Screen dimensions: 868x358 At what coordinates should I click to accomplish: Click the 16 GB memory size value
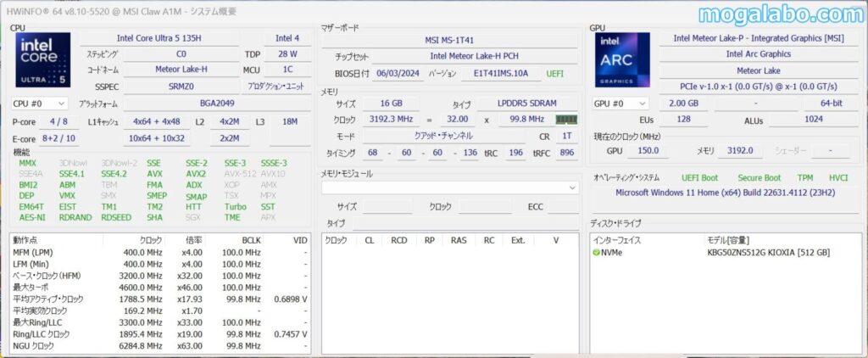(x=391, y=103)
